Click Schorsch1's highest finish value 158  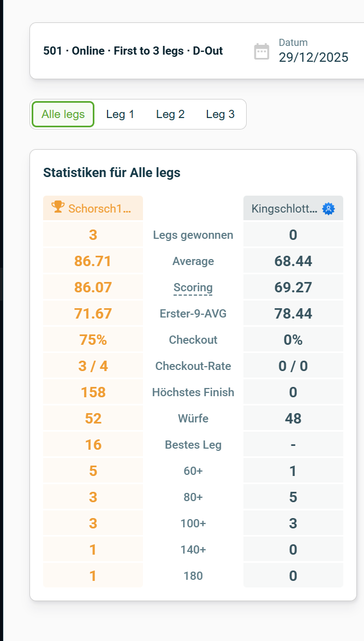[x=92, y=392]
